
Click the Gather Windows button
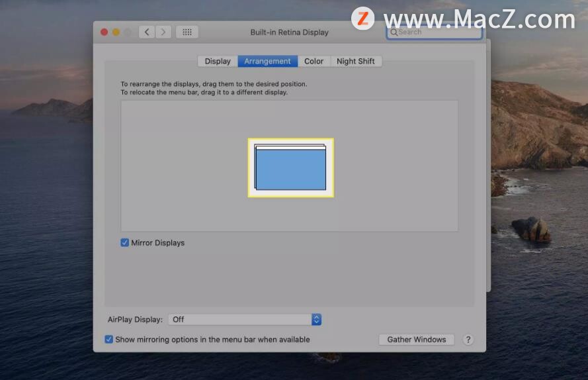[417, 340]
